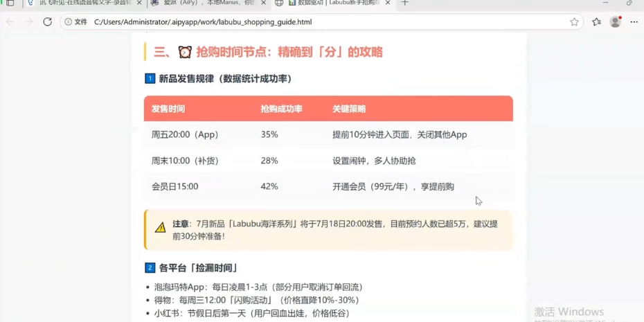This screenshot has width=644, height=322.
Task: Click the 得物 闪购活动 bullet line
Action: tap(257, 301)
